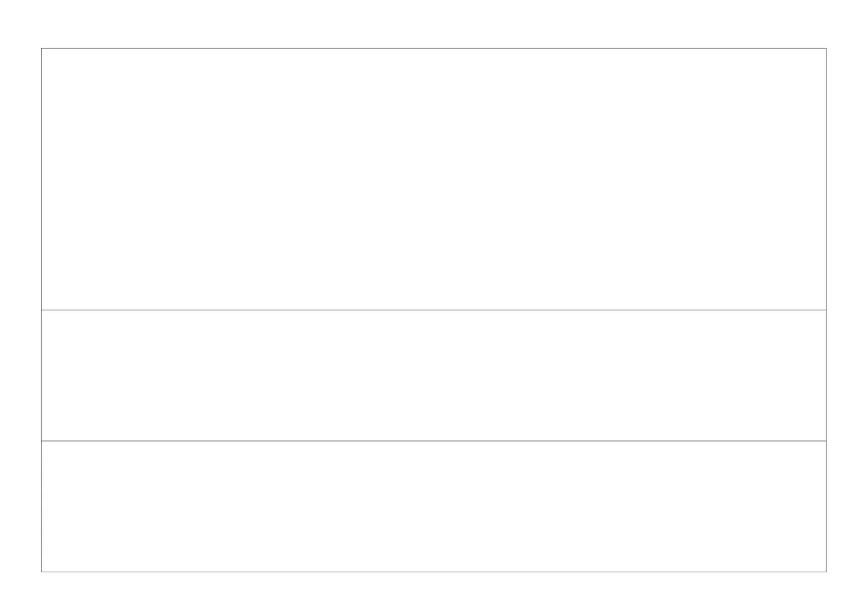This screenshot has width=868, height=614.
Task: Click the right border of the bottom panel
Action: click(x=826, y=506)
